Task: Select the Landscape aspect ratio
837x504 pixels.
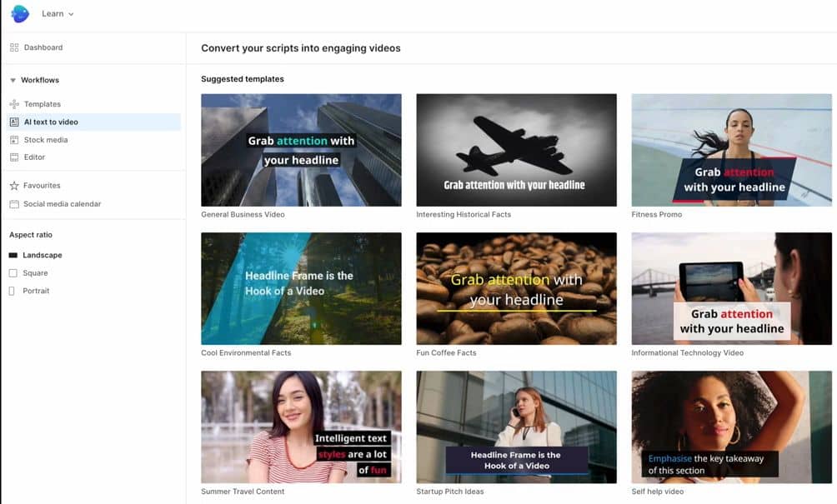Action: click(x=35, y=255)
